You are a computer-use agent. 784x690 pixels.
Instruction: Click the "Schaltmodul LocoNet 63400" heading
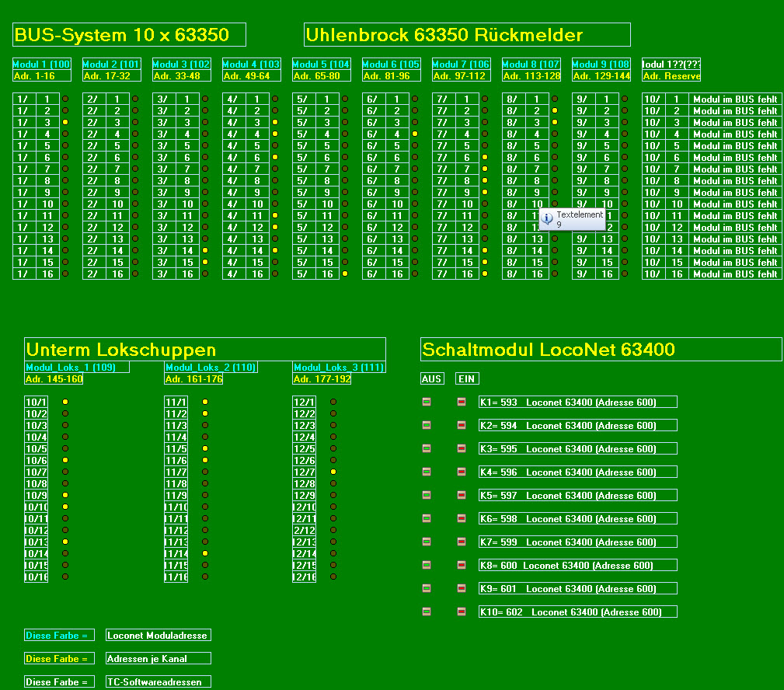[x=601, y=349]
